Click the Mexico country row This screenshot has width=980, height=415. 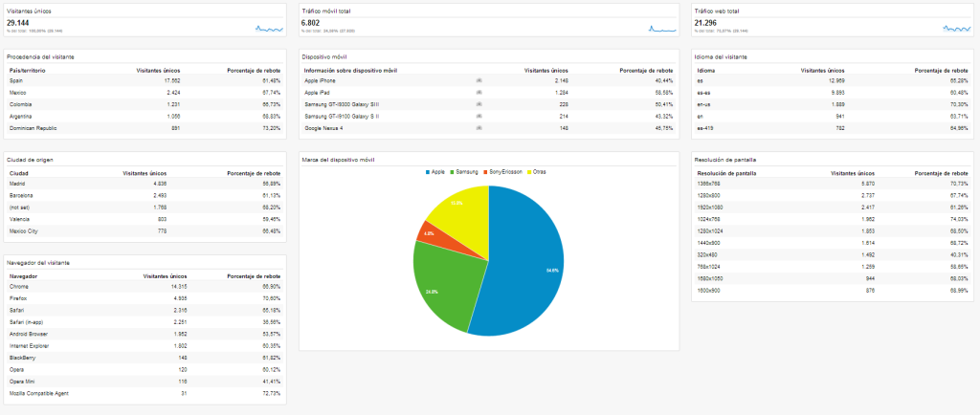coord(145,93)
